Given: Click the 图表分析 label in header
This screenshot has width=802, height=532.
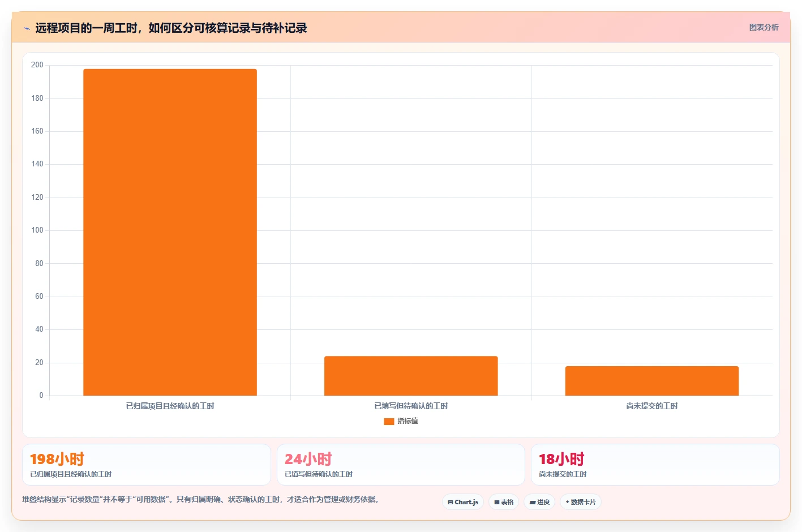Looking at the screenshot, I should (764, 27).
